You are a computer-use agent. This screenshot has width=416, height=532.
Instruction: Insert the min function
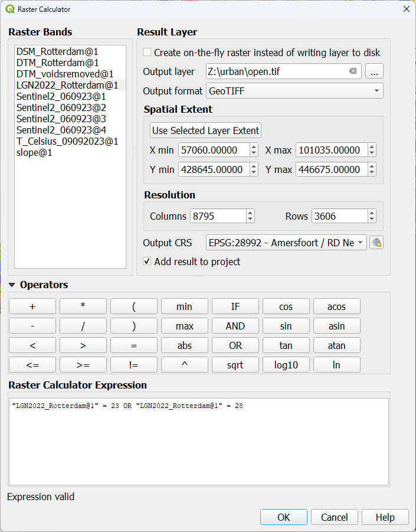pyautogui.click(x=185, y=306)
